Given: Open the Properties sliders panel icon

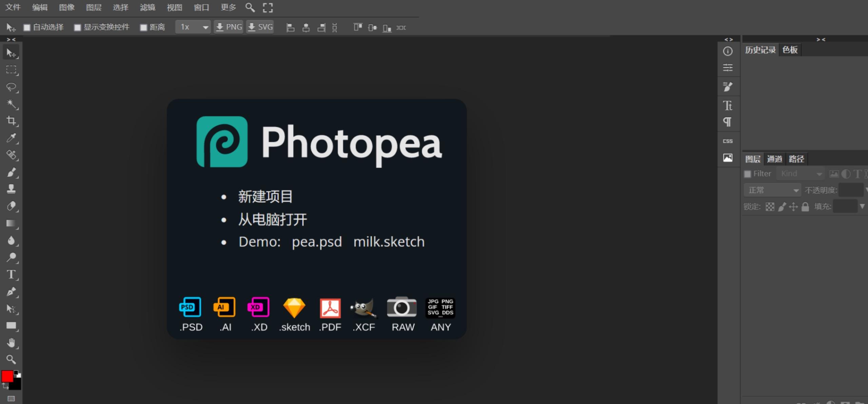Looking at the screenshot, I should pyautogui.click(x=728, y=68).
